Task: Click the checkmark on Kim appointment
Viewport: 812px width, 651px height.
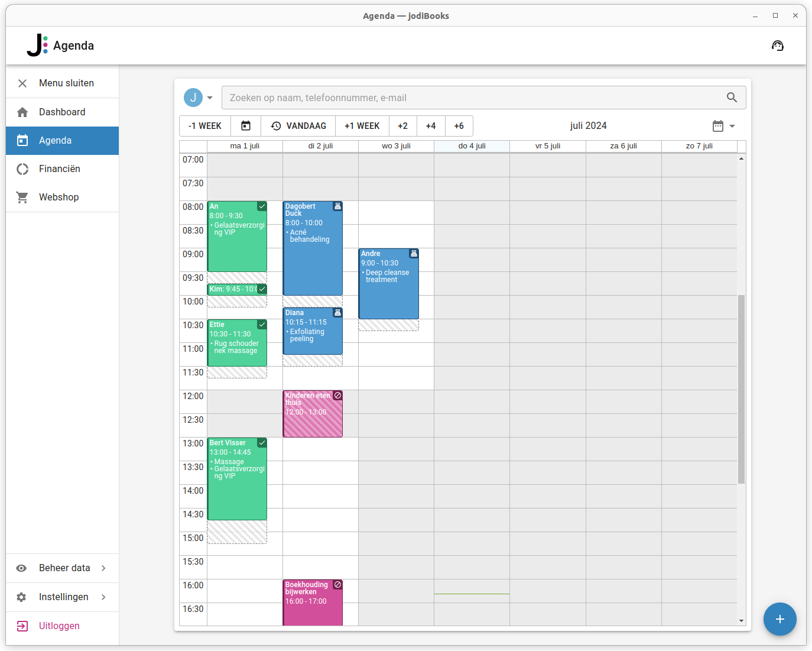Action: pos(262,289)
